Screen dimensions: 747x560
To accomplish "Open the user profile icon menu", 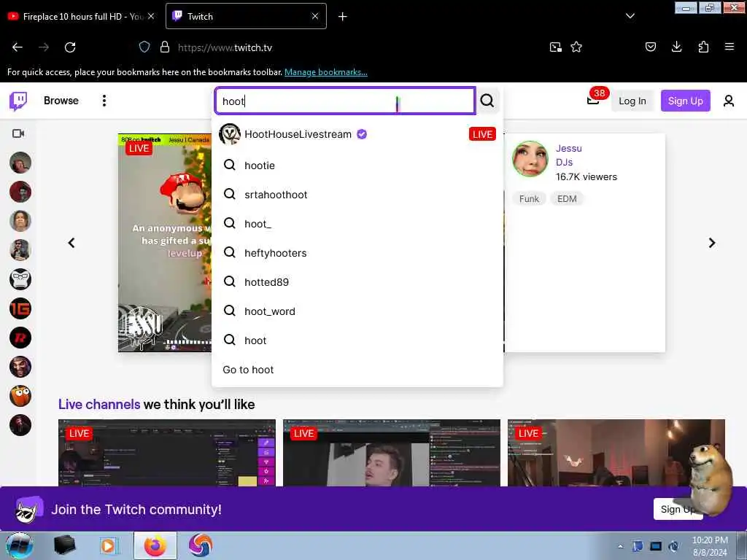I will click(729, 101).
